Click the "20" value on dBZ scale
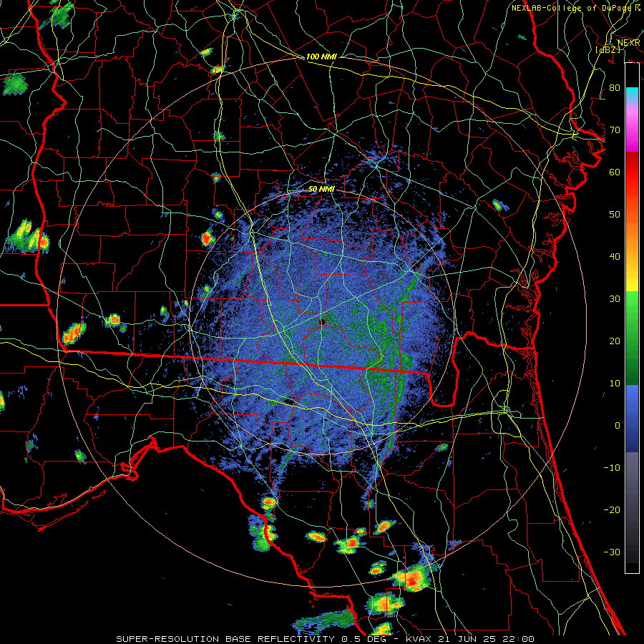 point(615,341)
